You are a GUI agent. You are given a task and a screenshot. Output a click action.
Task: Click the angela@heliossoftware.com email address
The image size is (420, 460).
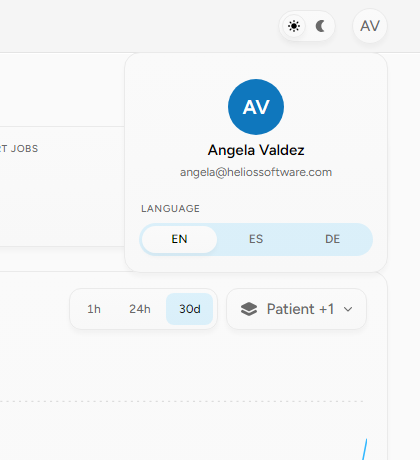click(256, 172)
